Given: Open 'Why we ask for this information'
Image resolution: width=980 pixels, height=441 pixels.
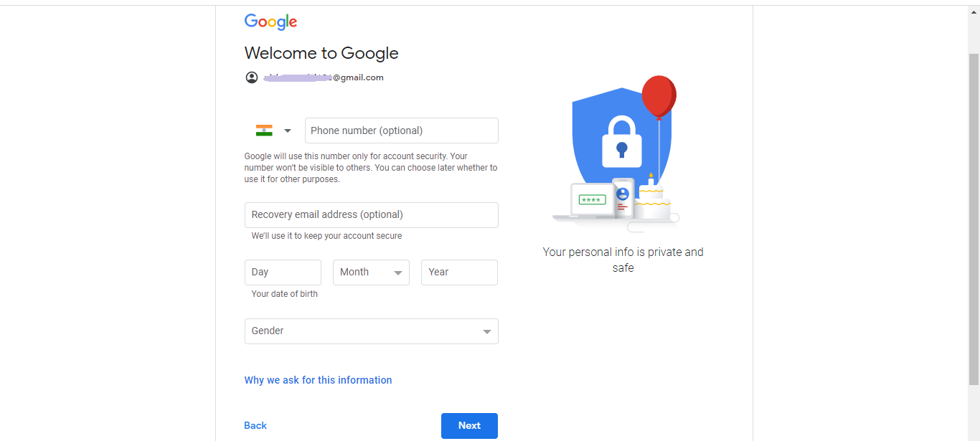Looking at the screenshot, I should point(318,380).
